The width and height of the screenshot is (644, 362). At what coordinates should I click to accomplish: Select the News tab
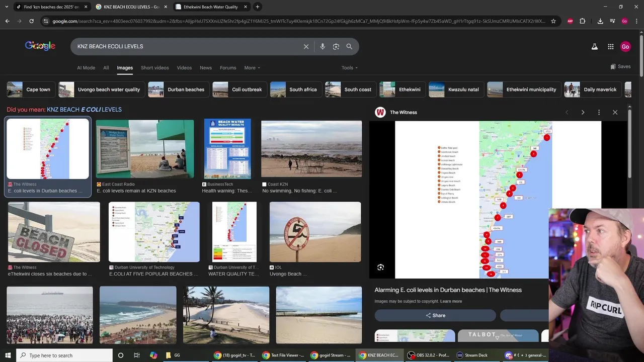[206, 68]
